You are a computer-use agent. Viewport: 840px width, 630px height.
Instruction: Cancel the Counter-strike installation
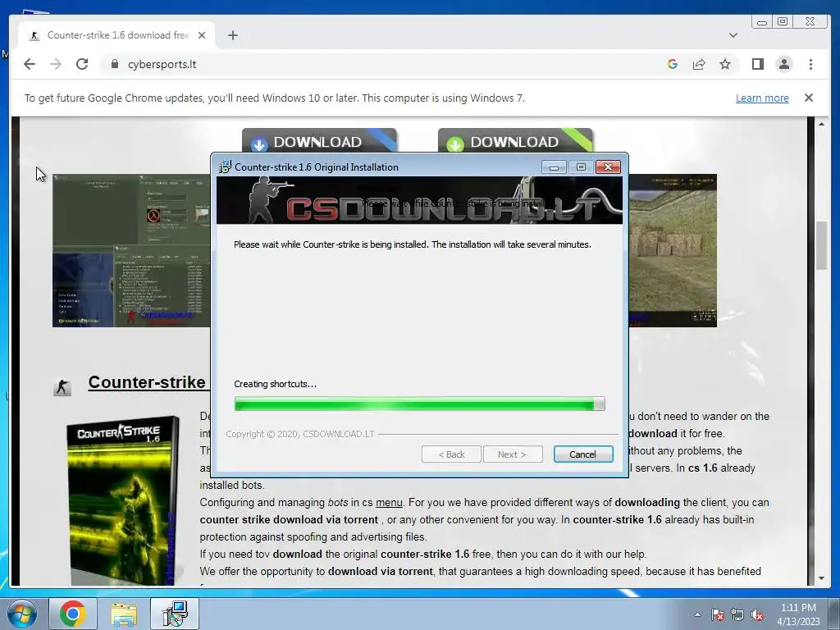point(583,454)
